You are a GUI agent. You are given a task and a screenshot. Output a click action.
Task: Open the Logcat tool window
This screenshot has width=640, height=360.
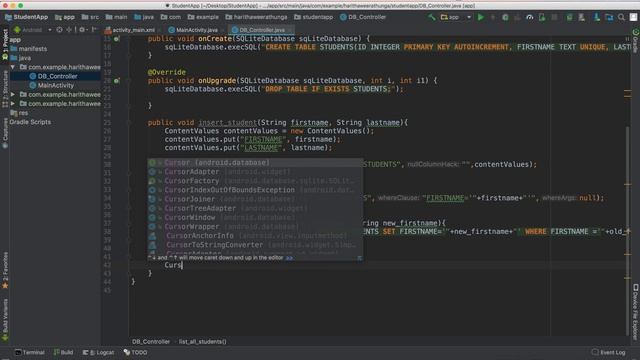pos(98,352)
